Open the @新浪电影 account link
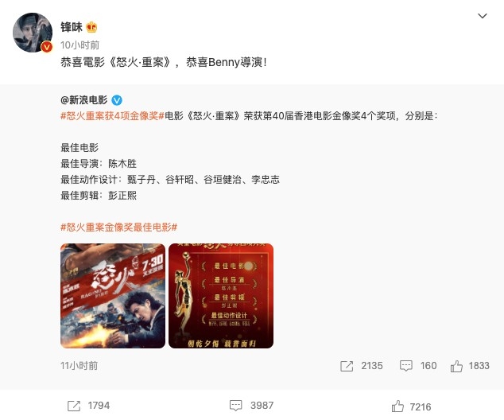 (x=84, y=100)
